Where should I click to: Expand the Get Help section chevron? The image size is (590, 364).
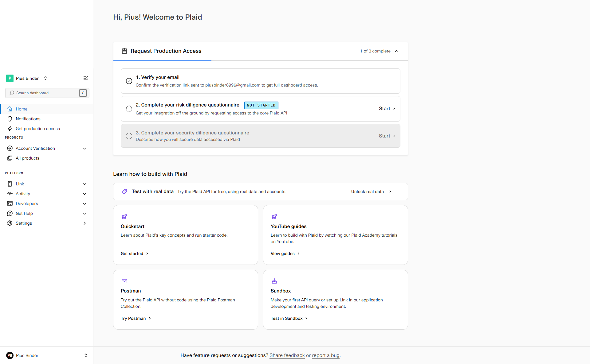[x=85, y=213]
